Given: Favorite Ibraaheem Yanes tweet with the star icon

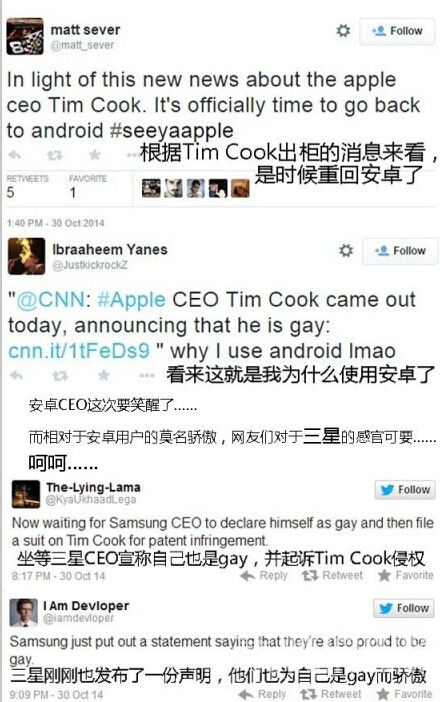Looking at the screenshot, I should coord(104,374).
